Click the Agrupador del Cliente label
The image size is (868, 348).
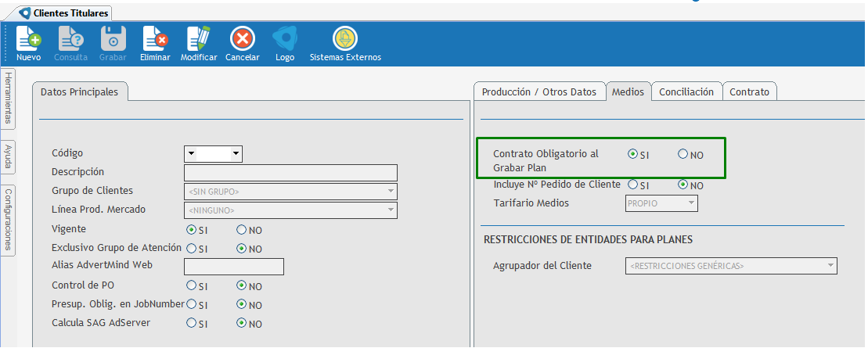542,266
